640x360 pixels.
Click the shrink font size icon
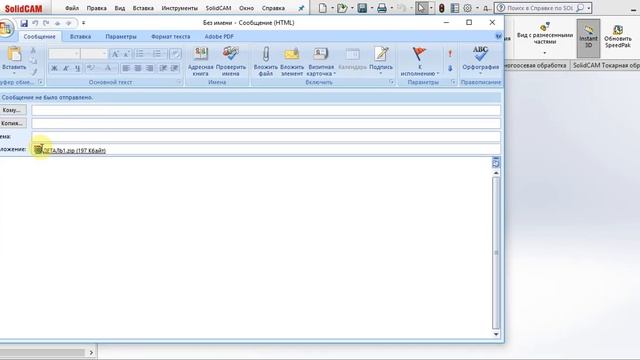click(126, 54)
